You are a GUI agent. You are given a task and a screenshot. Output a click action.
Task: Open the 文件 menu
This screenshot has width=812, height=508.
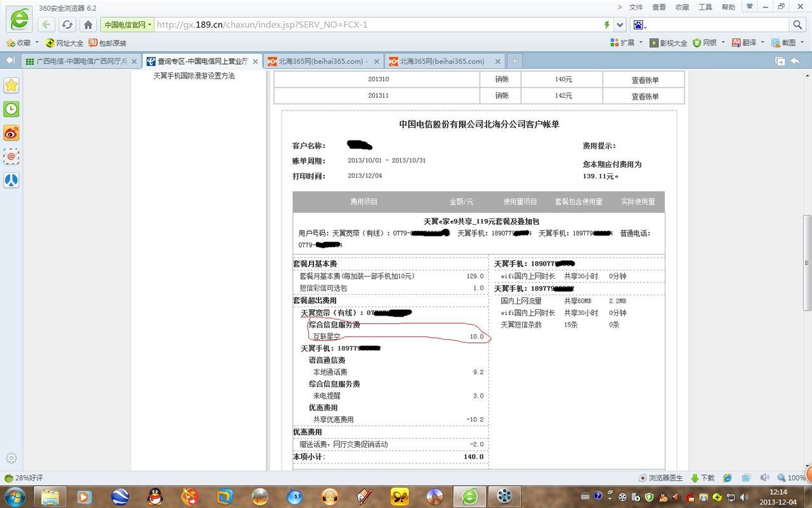(x=636, y=7)
